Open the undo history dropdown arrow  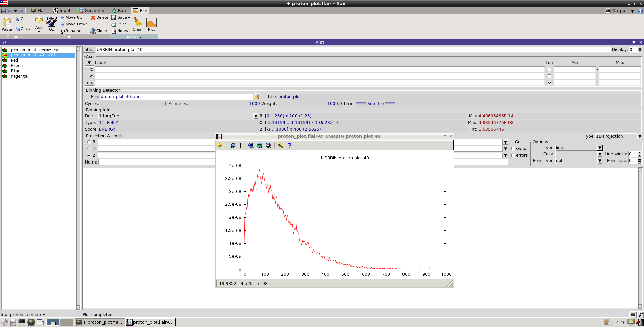point(15,11)
